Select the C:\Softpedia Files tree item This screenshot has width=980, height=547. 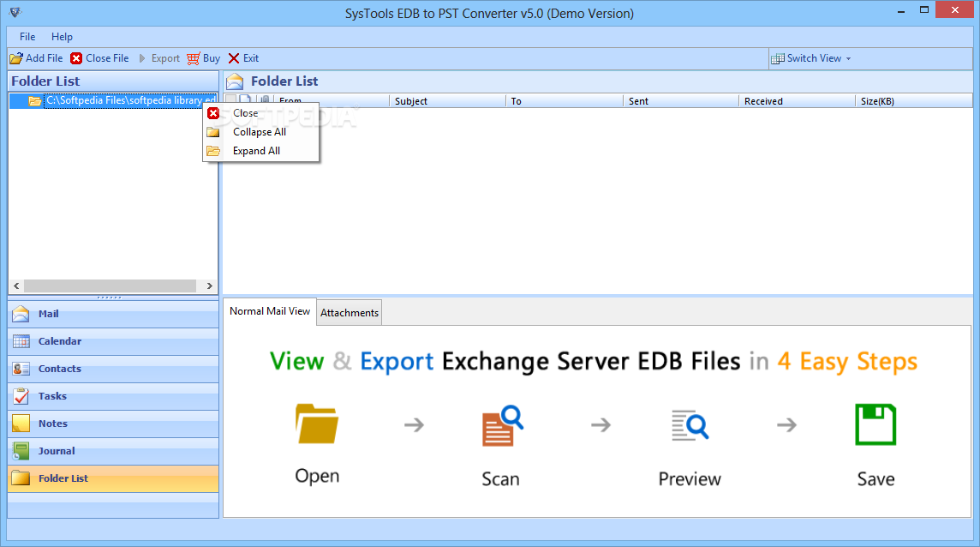click(130, 100)
